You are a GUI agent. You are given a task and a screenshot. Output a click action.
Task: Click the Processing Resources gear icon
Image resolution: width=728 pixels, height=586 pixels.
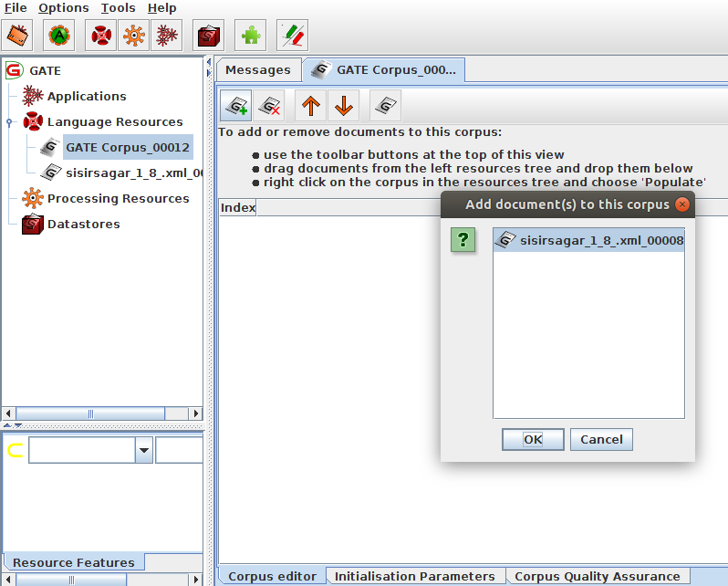pos(33,198)
